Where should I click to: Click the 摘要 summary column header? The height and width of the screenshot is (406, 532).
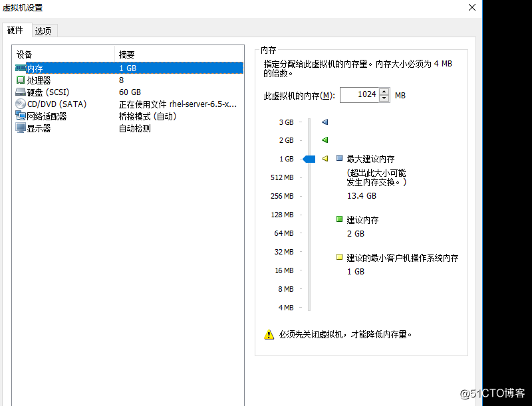[128, 54]
